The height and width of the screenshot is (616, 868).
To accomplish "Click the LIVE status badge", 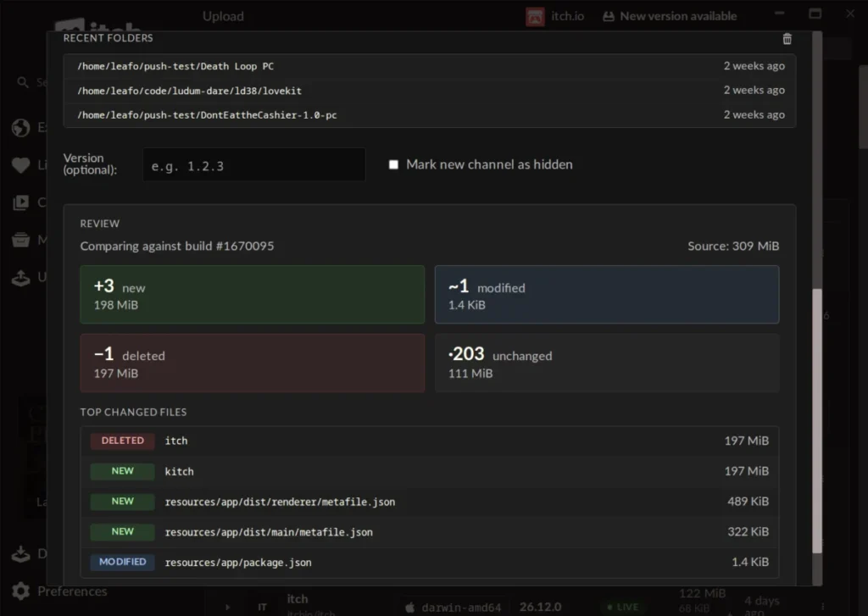I will tap(623, 608).
